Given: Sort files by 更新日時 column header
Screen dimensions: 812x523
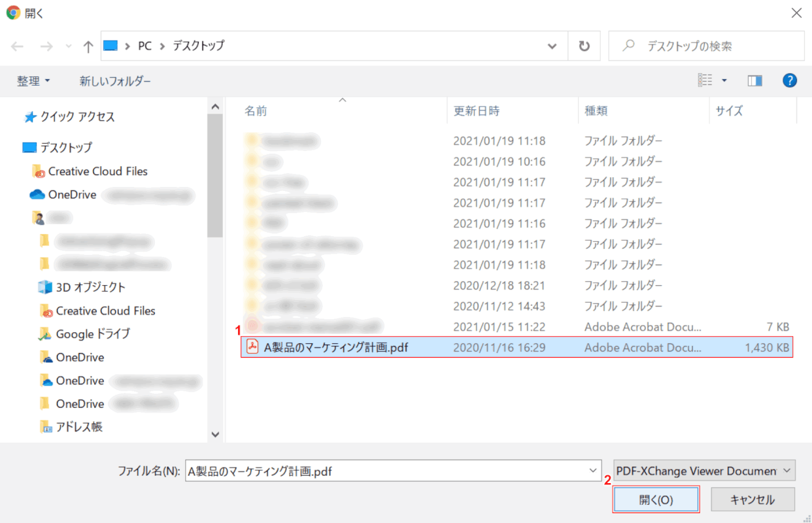Looking at the screenshot, I should click(477, 111).
